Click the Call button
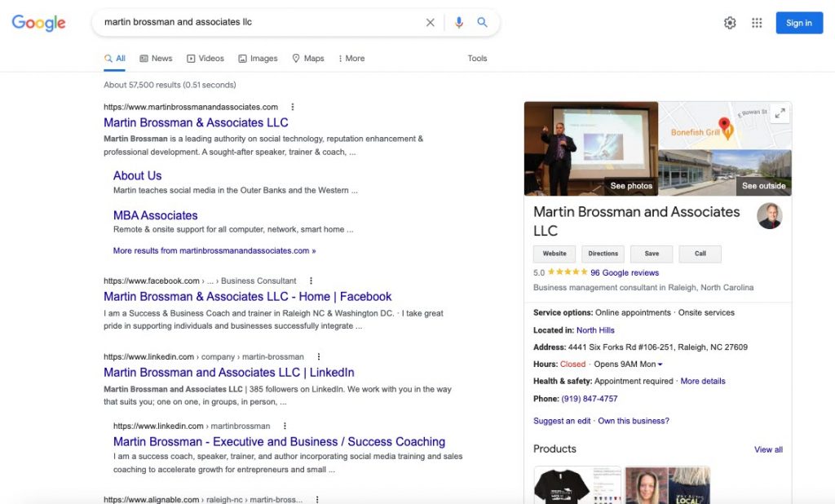This screenshot has width=835, height=504. [700, 254]
